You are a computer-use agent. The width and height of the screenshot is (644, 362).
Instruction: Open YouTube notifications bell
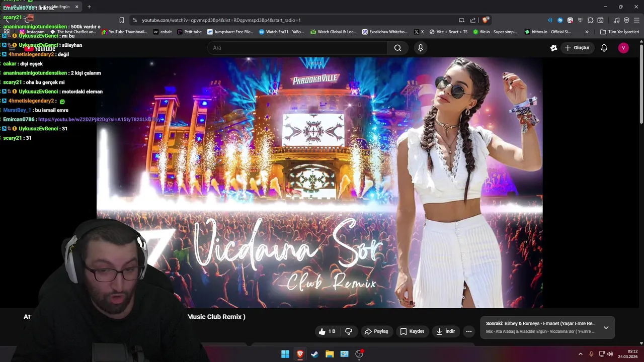coord(604,48)
